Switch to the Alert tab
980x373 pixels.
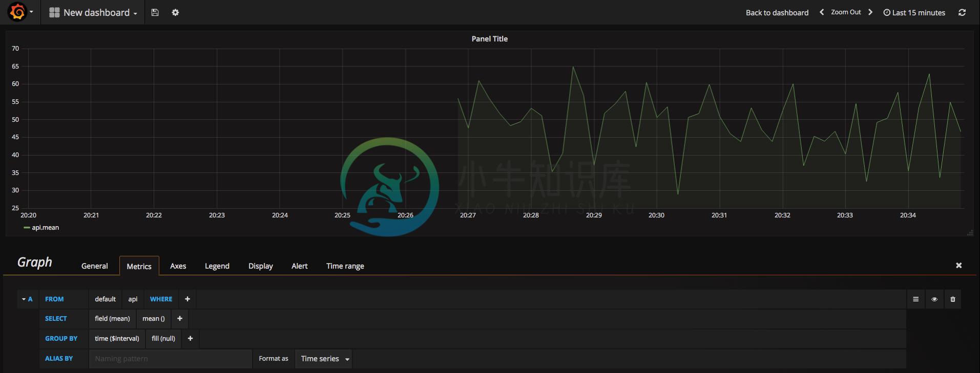299,266
